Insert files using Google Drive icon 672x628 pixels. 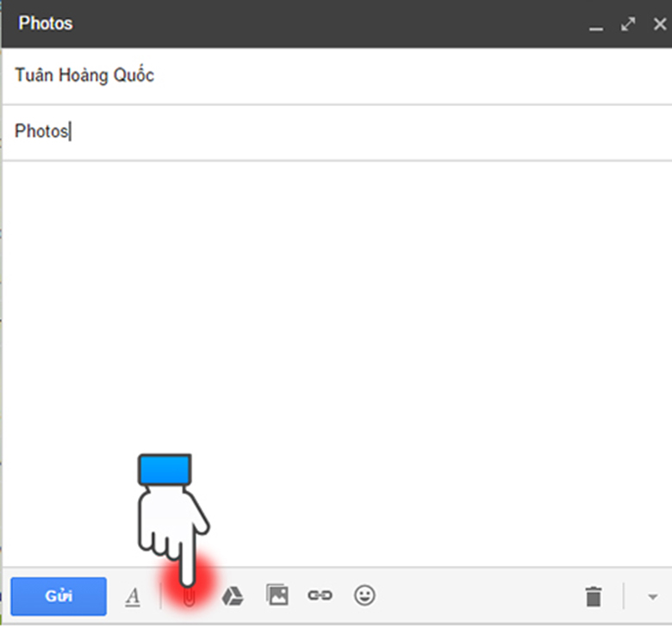[x=233, y=596]
